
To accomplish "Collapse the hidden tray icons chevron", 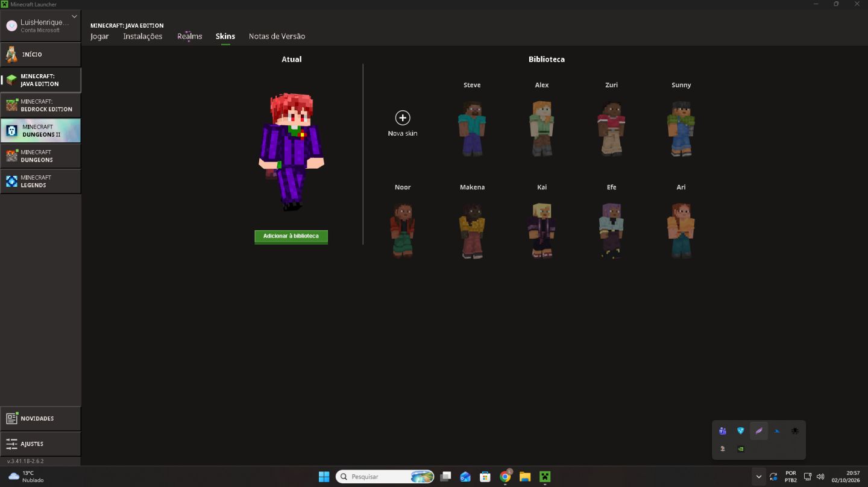I will [x=759, y=477].
